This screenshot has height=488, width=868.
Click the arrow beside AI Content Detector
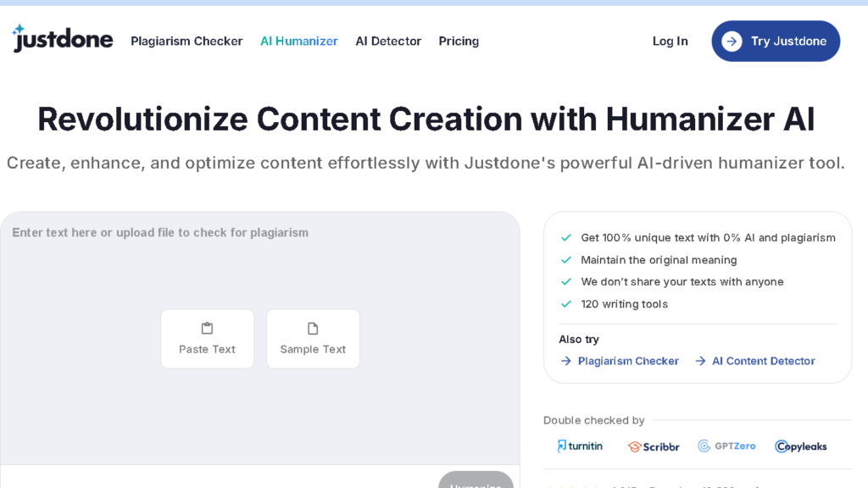(700, 361)
